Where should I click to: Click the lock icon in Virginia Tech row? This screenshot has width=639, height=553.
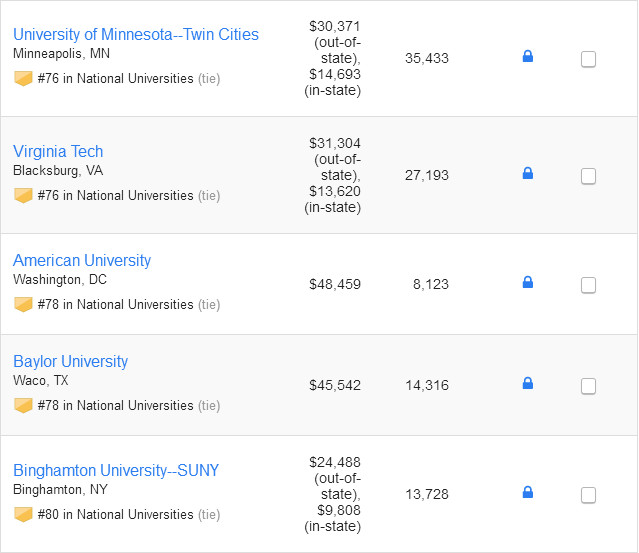click(528, 173)
